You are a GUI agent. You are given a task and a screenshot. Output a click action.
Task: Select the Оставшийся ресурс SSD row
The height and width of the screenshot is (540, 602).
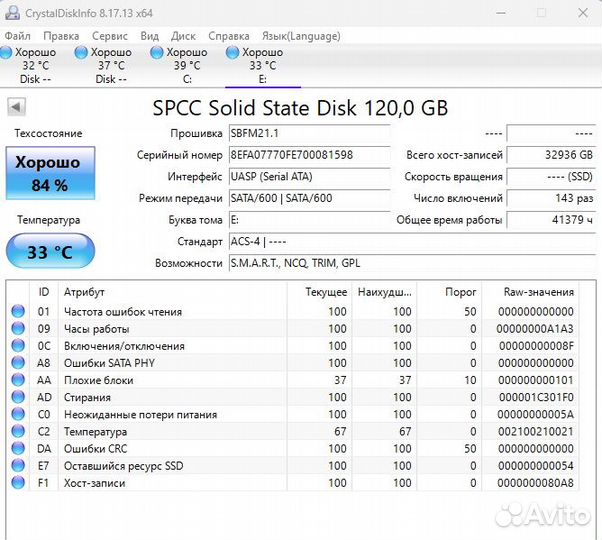293,465
